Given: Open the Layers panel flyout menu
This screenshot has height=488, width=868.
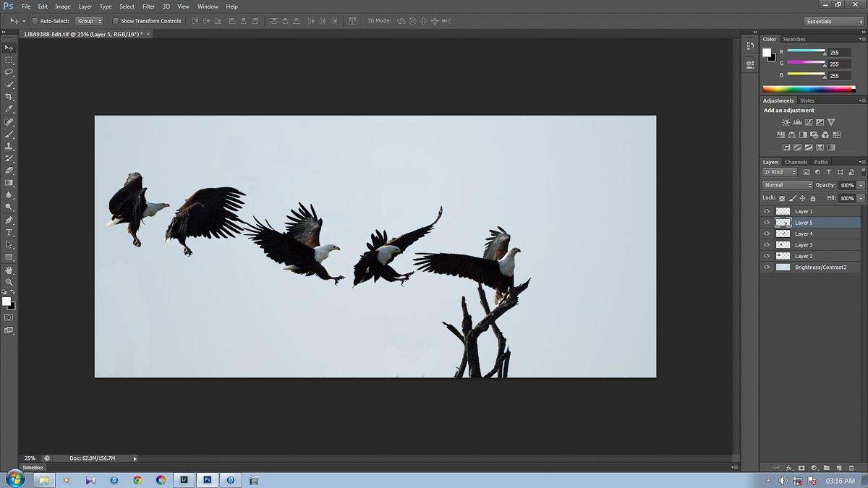Looking at the screenshot, I should [861, 162].
